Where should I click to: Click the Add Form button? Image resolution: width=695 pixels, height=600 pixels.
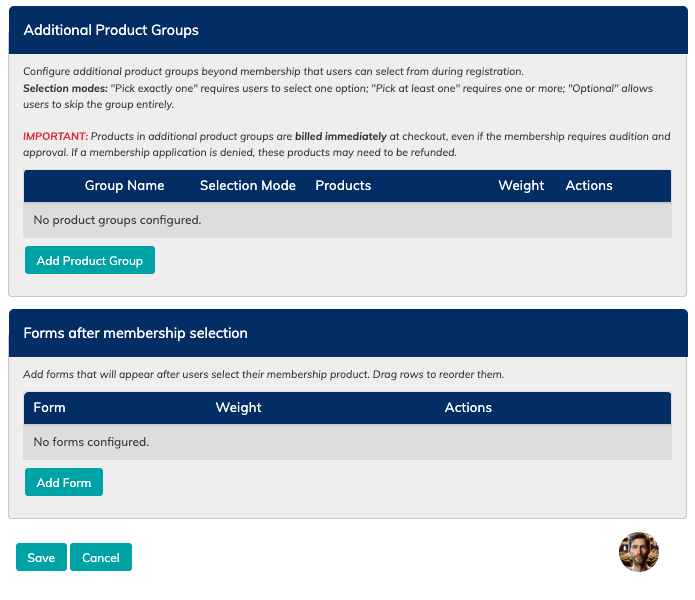[x=64, y=482]
